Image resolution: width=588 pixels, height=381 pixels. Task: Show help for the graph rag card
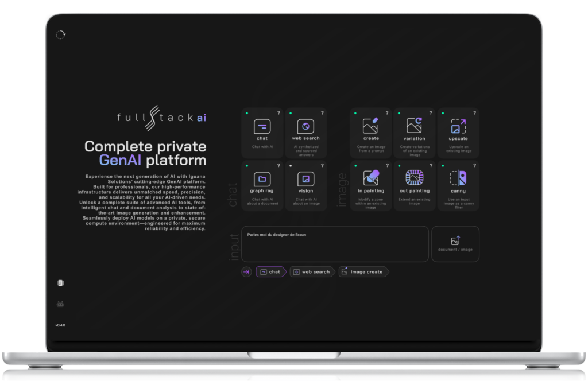278,165
